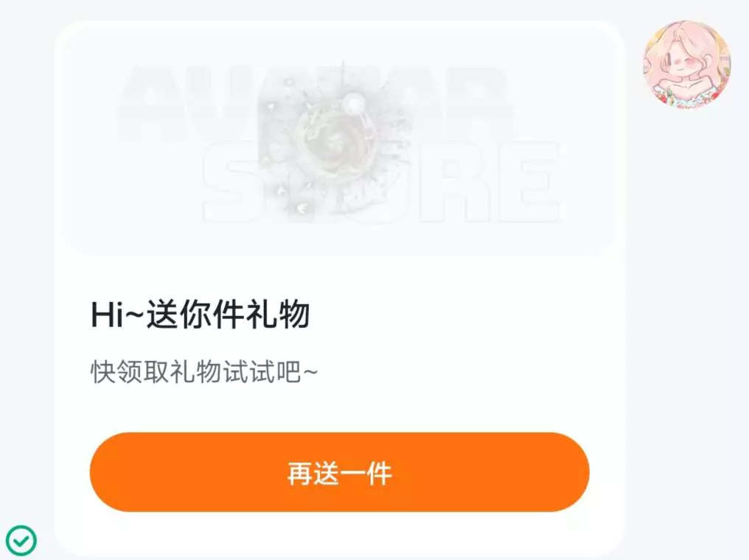Click 再送一件 text inside orange button
This screenshot has width=749, height=560.
coord(340,473)
